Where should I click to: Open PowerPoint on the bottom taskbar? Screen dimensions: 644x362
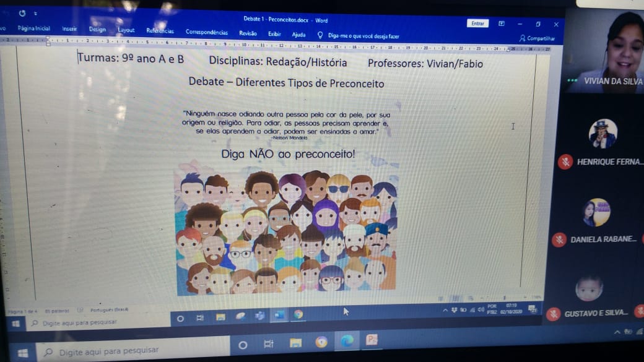372,340
